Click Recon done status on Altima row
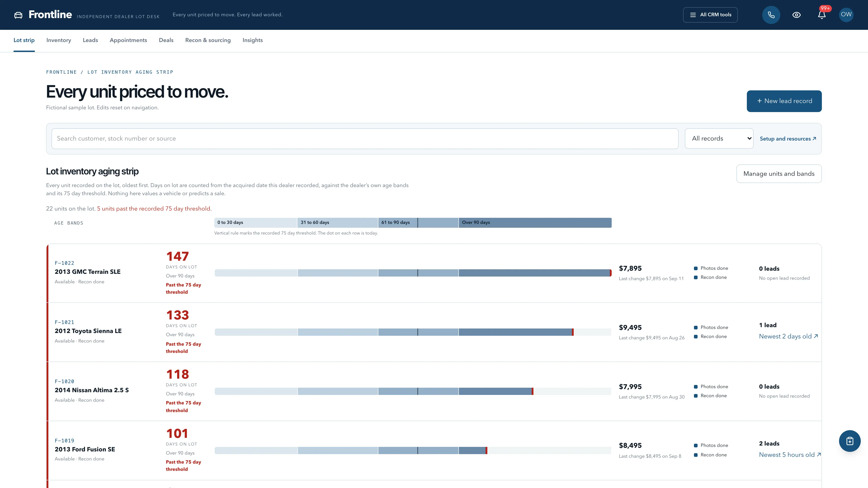868x488 pixels. [710, 396]
